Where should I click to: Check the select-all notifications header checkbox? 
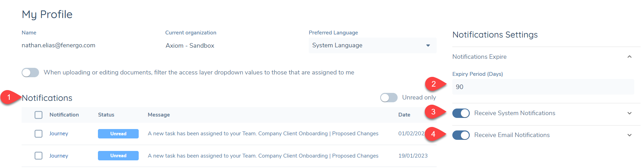pos(39,115)
